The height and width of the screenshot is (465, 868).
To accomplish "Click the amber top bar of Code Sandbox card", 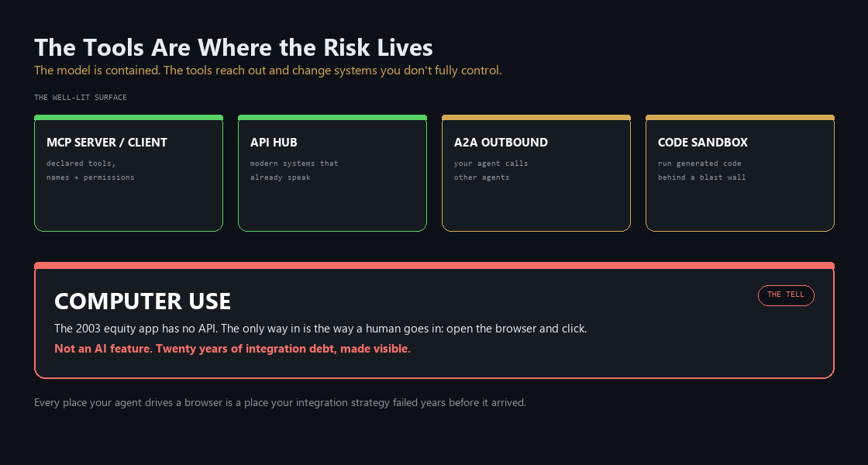I will coord(739,117).
